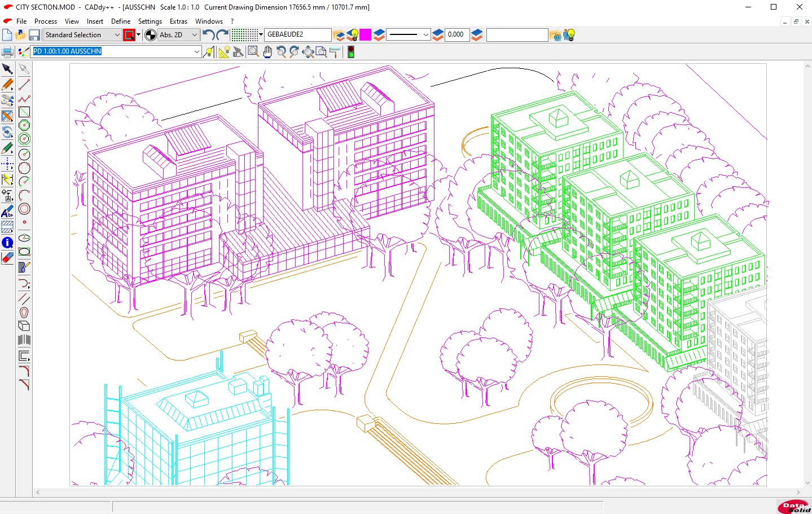The height and width of the screenshot is (514, 812).
Task: Click the layer folder icon beside GEBAEUDE2
Action: tap(339, 35)
